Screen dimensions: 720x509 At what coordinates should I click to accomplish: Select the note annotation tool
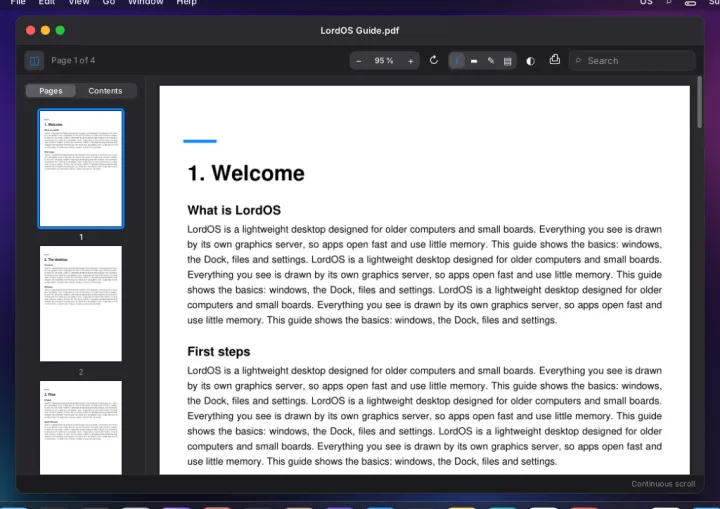click(507, 61)
